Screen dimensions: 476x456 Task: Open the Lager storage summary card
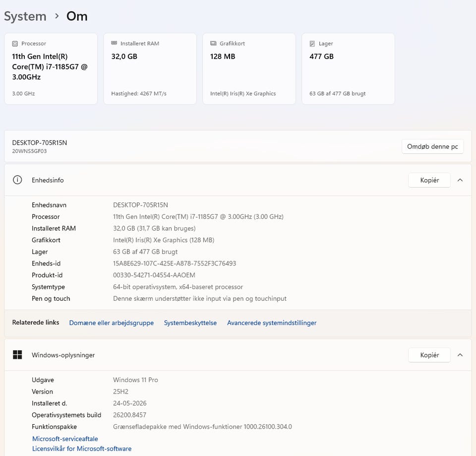pyautogui.click(x=348, y=68)
